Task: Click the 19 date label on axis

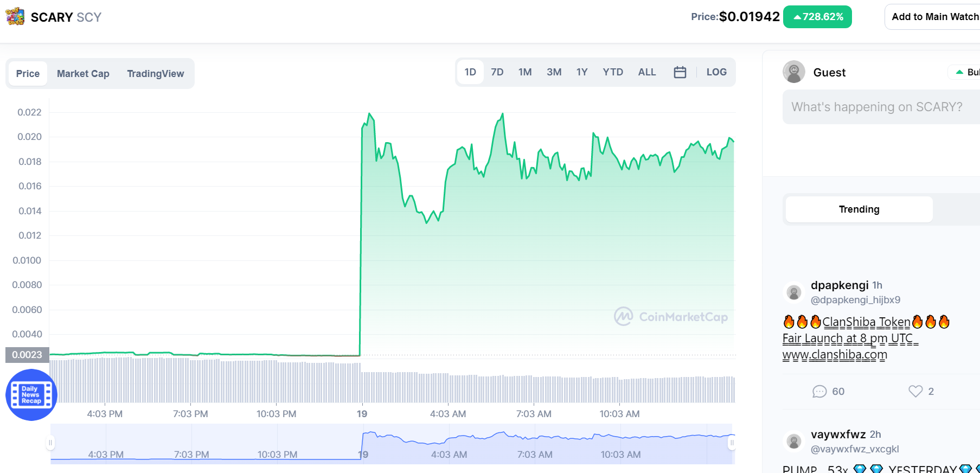Action: click(x=362, y=414)
